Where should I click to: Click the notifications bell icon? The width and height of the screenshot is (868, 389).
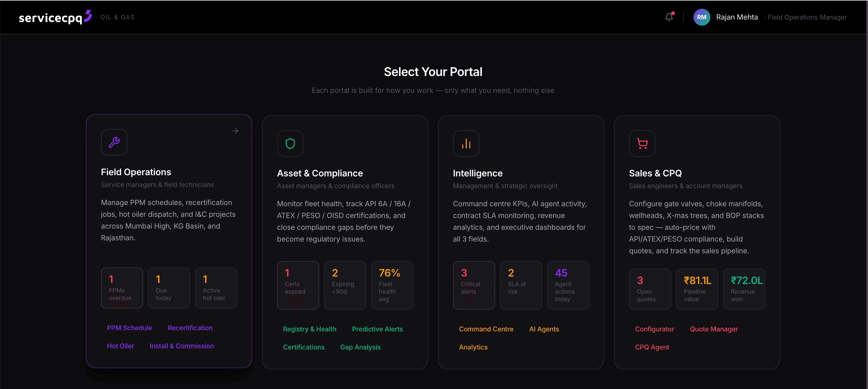click(x=669, y=17)
